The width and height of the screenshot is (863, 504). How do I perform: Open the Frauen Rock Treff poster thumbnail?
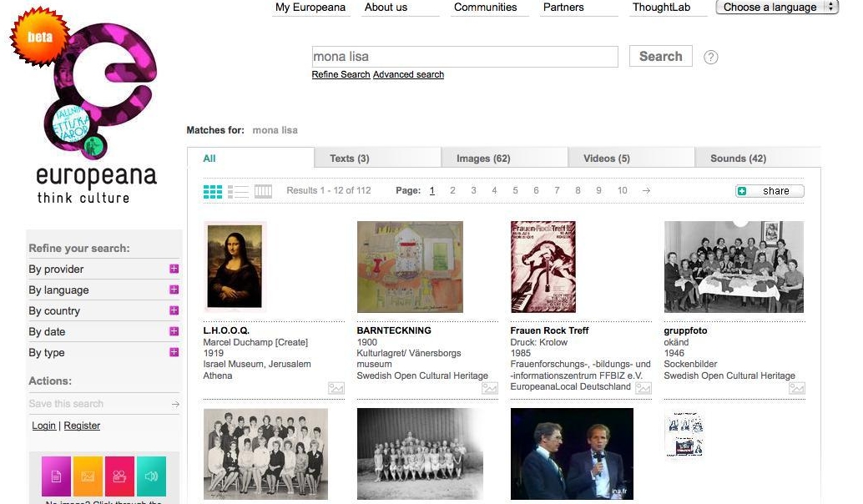[543, 267]
